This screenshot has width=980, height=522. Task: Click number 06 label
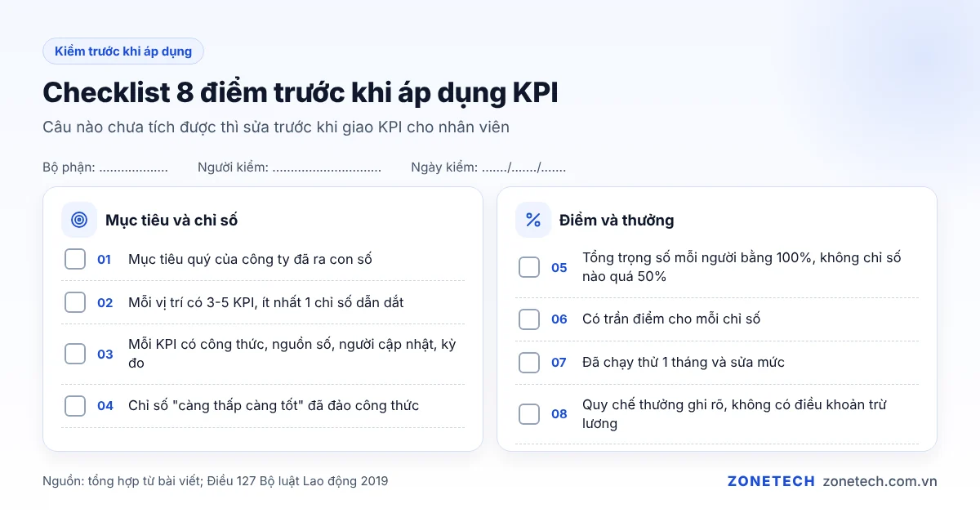click(559, 319)
